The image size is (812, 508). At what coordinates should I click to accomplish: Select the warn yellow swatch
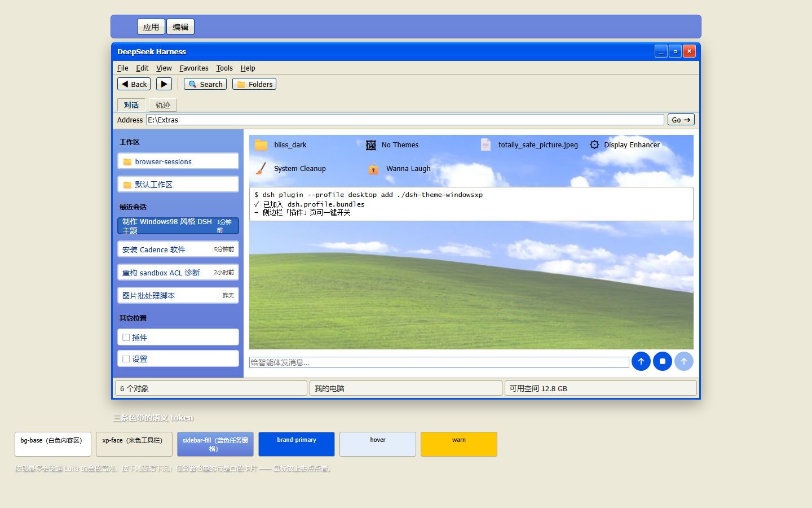[459, 444]
